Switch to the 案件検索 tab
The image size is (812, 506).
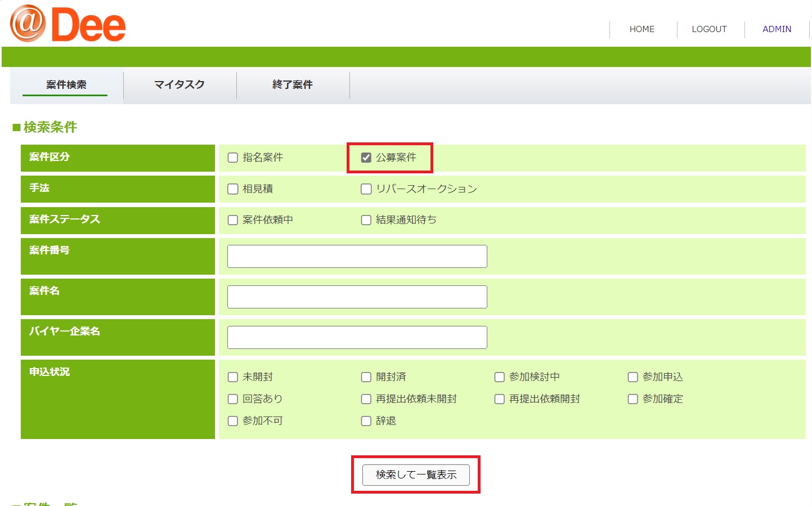[66, 85]
